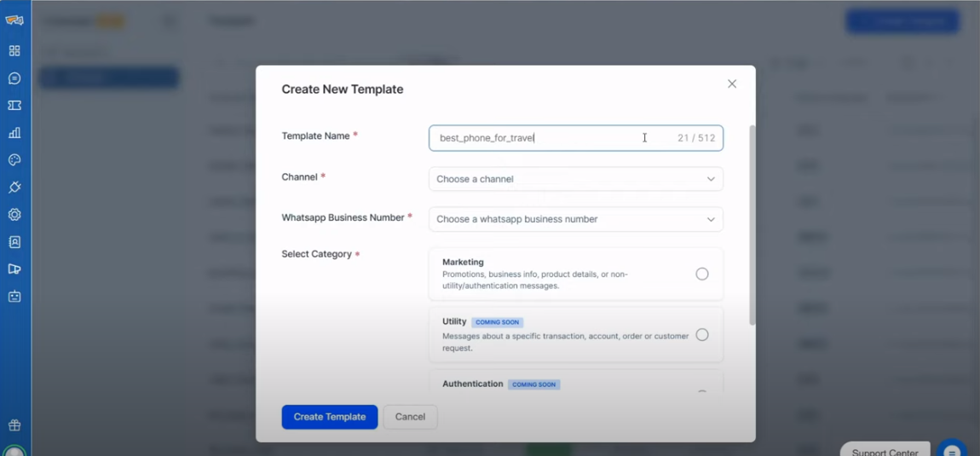Viewport: 980px width, 456px height.
Task: Click the Marketing category card title
Action: 463,262
